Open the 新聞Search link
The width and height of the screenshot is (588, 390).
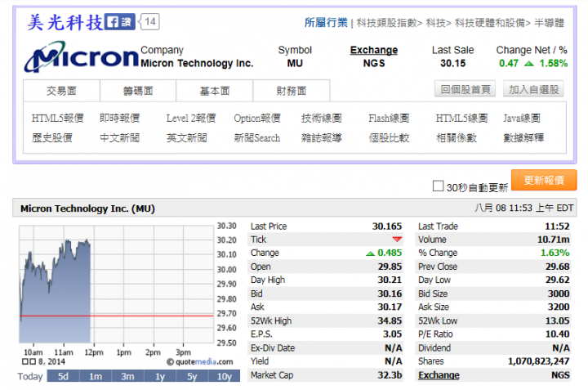257,137
